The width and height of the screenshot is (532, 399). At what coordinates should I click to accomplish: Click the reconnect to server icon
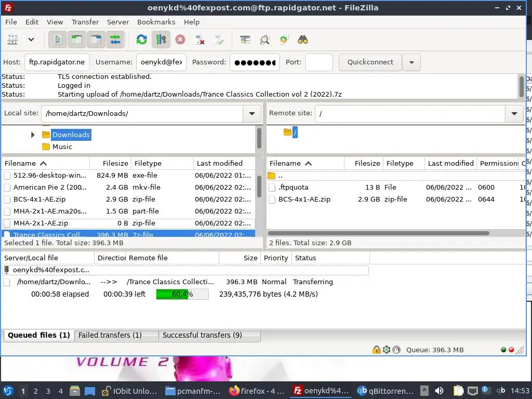[219, 39]
